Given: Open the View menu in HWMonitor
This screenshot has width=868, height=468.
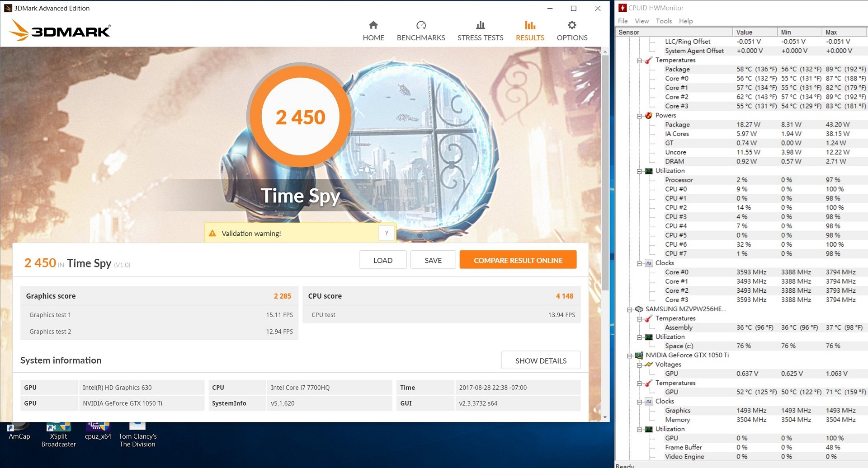Looking at the screenshot, I should pos(642,21).
